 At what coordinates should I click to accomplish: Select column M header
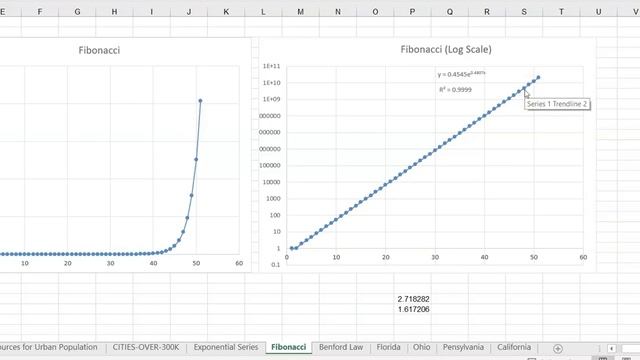[300, 12]
